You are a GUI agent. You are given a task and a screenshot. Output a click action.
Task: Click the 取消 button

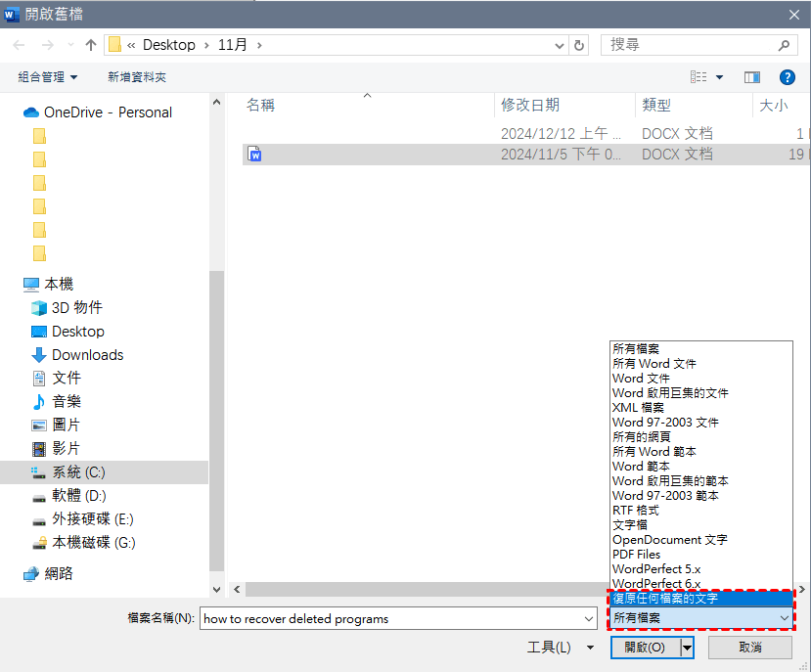coord(750,648)
